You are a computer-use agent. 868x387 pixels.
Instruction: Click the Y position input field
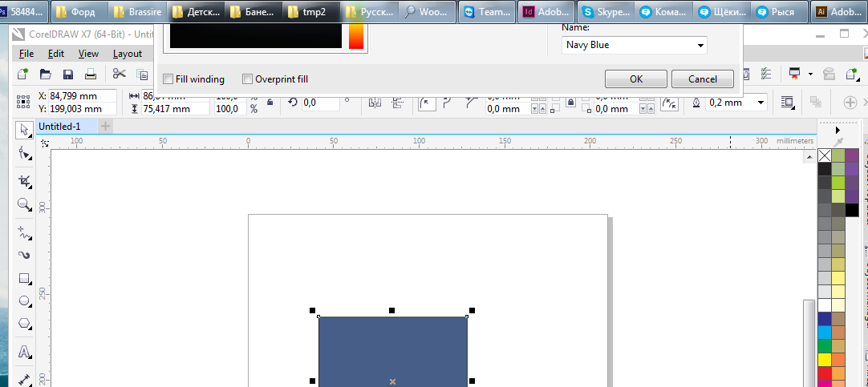point(83,109)
